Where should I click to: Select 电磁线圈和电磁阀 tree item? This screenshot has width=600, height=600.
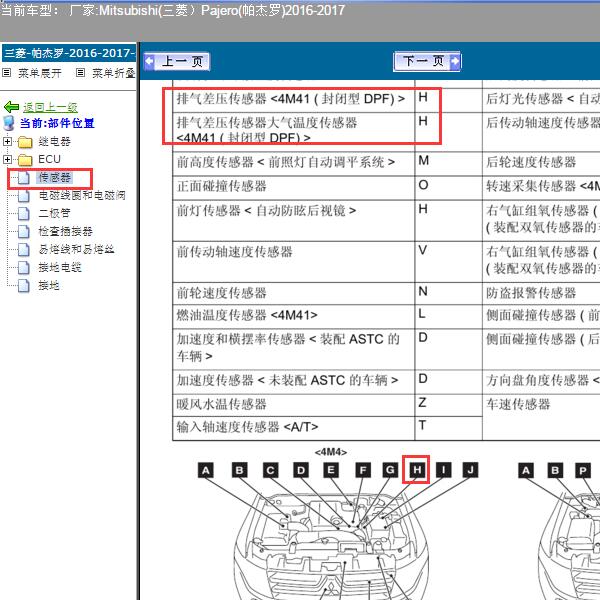pos(82,196)
